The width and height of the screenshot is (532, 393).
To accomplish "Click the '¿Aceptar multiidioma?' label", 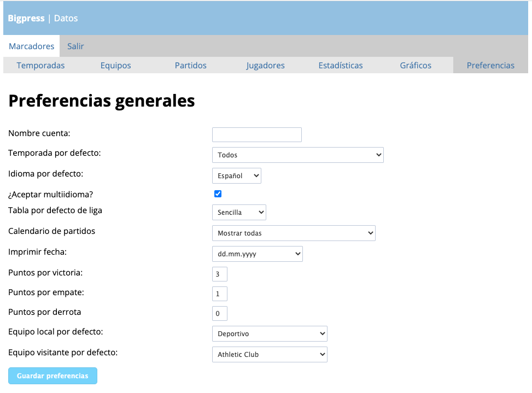I will (50, 194).
